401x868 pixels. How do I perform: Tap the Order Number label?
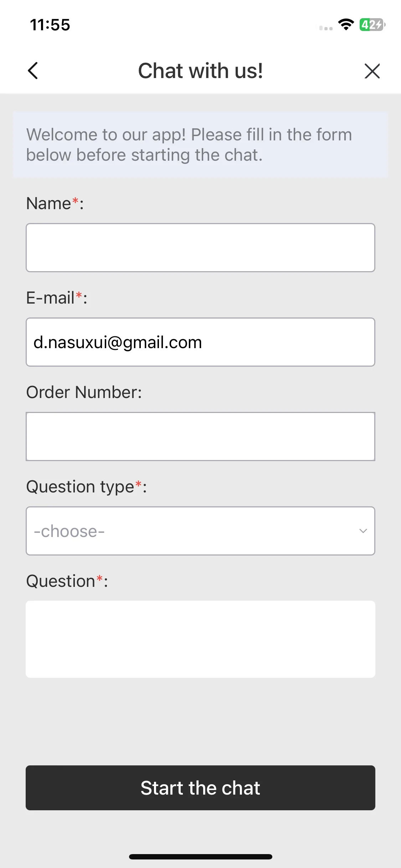coord(84,392)
